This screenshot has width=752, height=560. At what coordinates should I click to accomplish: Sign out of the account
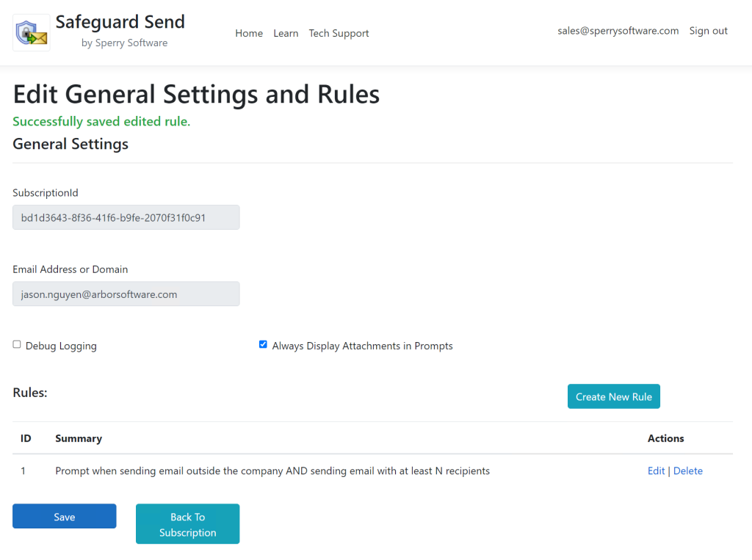[x=707, y=30]
